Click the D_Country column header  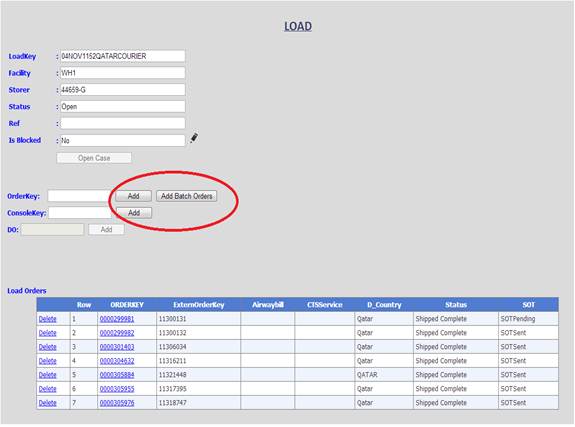pos(384,305)
